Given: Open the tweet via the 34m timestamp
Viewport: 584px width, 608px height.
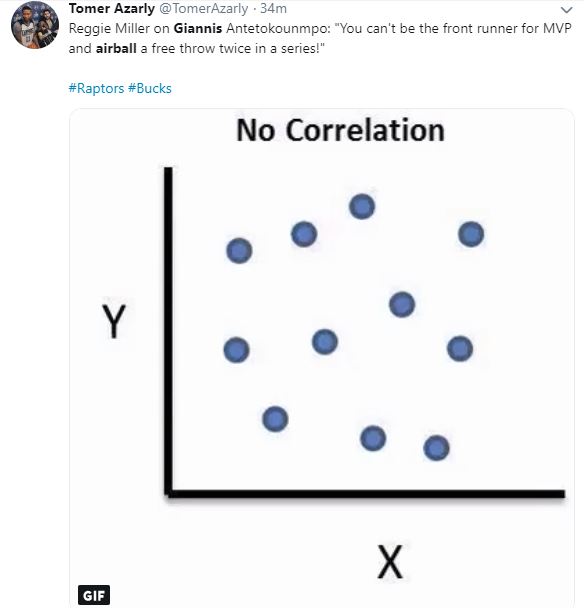Looking at the screenshot, I should (x=273, y=8).
